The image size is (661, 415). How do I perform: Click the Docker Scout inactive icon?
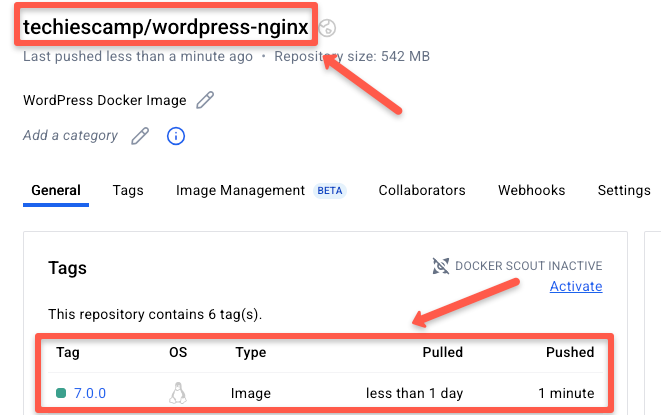pos(441,266)
